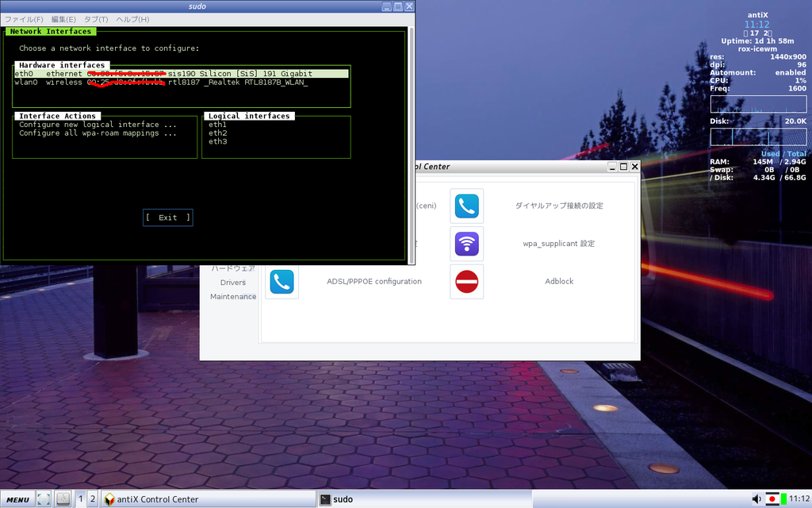Open the MENU start button

[x=17, y=499]
